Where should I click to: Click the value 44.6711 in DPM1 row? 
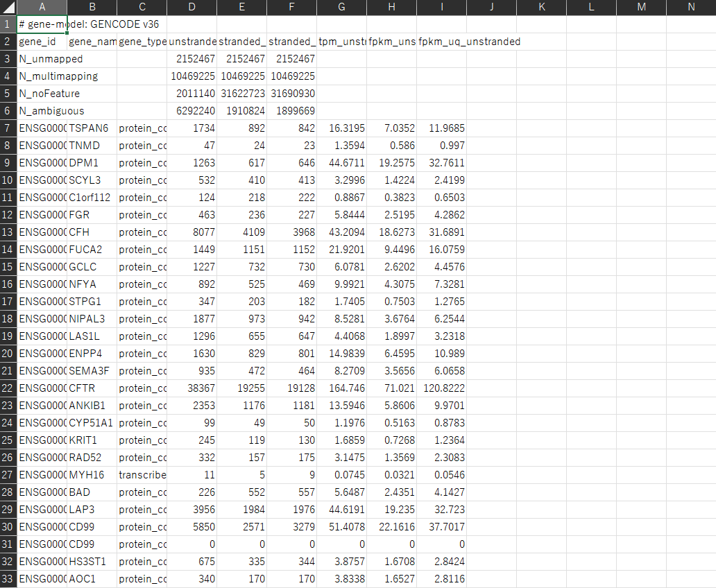(341, 163)
